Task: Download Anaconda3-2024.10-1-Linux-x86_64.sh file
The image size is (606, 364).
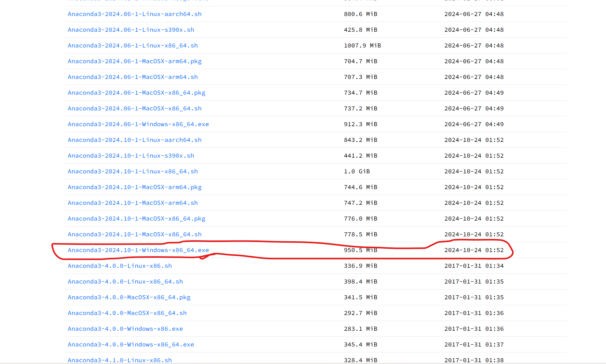Action: point(133,171)
